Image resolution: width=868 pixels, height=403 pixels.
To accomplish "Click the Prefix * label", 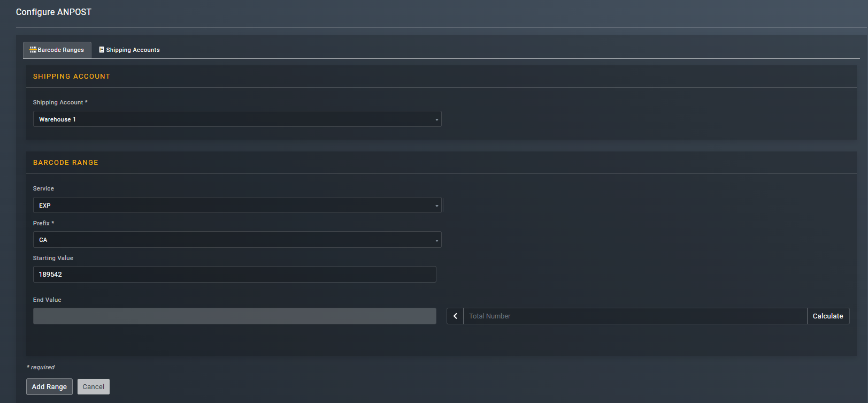I will pyautogui.click(x=43, y=223).
